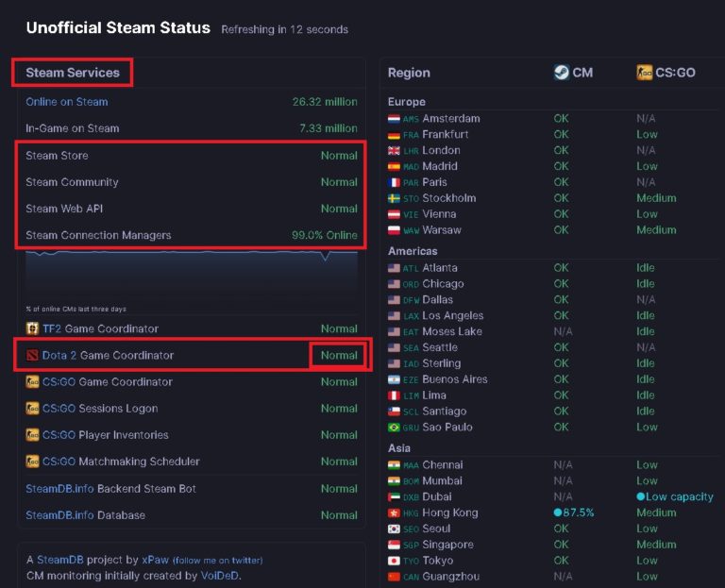The image size is (725, 588).
Task: Click the Hong Kong flag icon
Action: click(x=394, y=512)
